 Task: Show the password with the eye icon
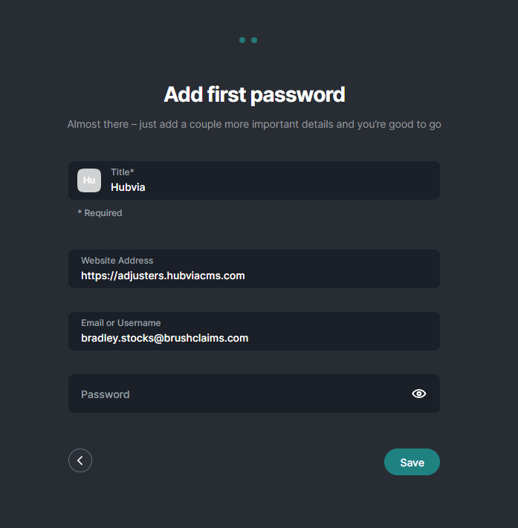click(419, 393)
